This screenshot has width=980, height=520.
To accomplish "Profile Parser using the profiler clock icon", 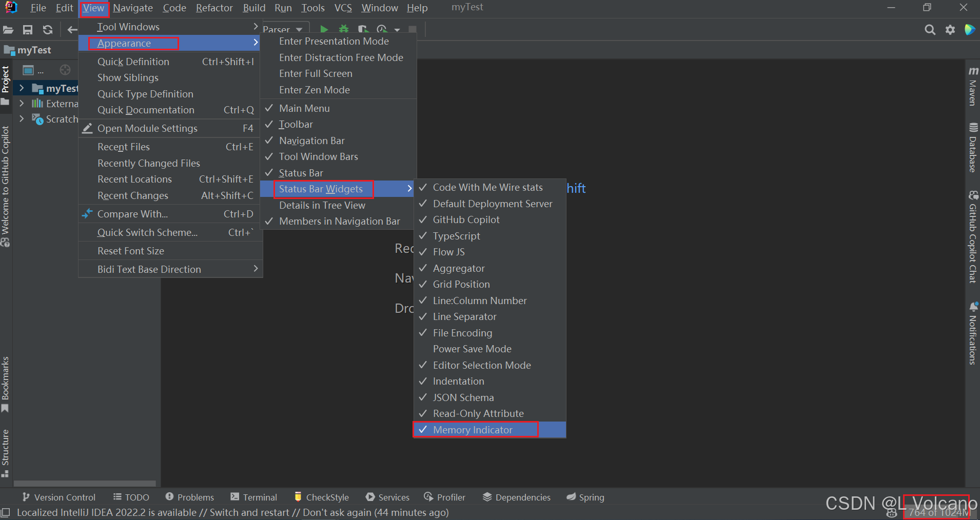I will 382,29.
